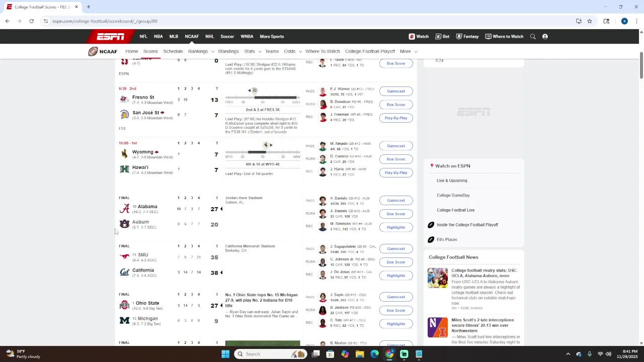644x362 pixels.
Task: Click the Alabama team logo
Action: tap(124, 209)
